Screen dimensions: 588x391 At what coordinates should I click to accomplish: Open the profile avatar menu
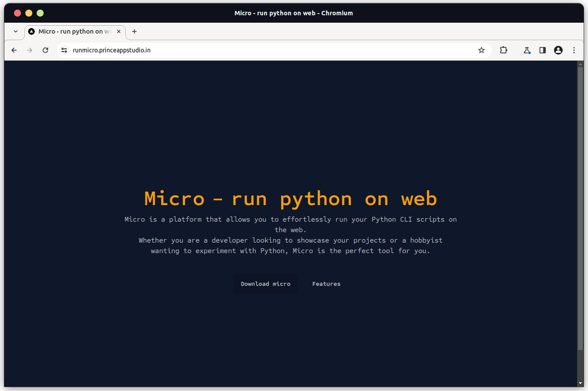(x=558, y=50)
